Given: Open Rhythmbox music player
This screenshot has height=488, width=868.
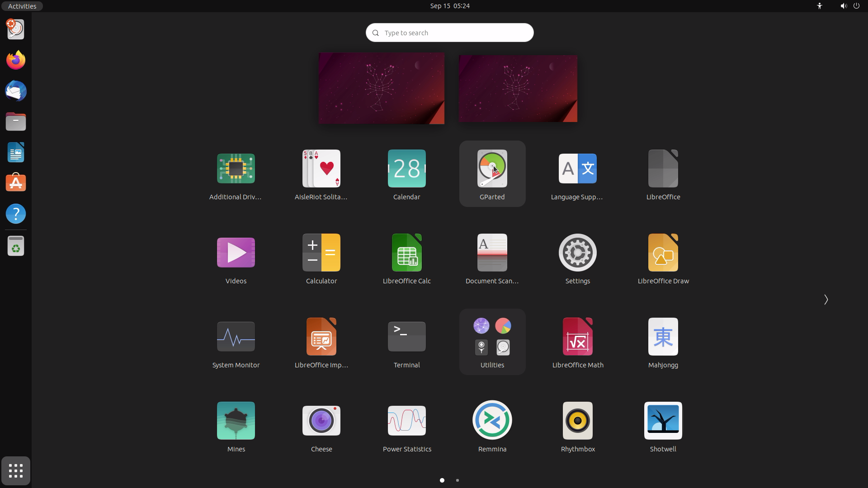Looking at the screenshot, I should (577, 426).
